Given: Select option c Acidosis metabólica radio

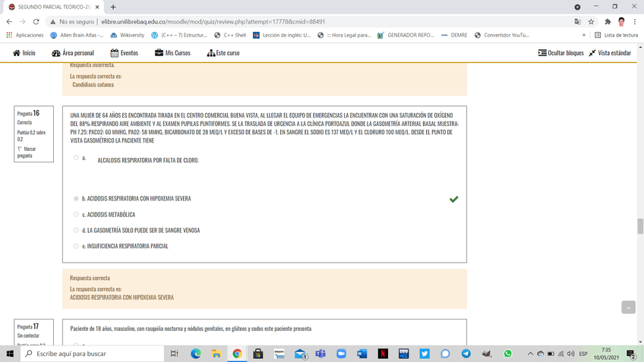Looking at the screenshot, I should point(76,215).
